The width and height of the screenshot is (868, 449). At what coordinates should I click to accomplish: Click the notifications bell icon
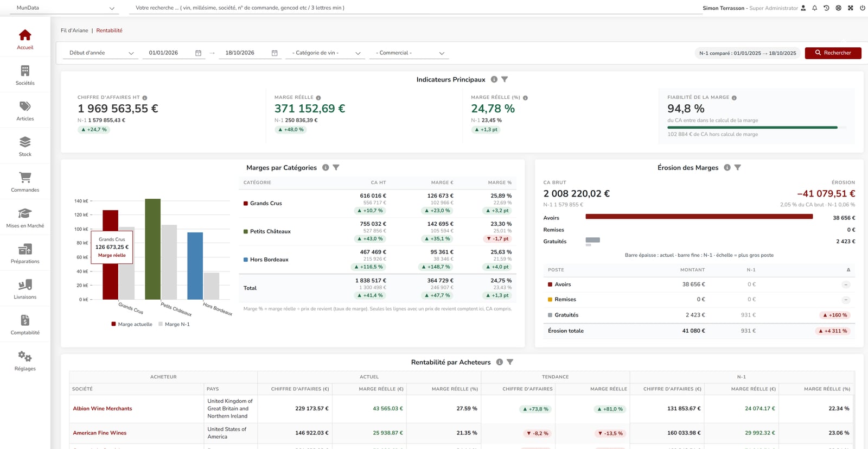pyautogui.click(x=814, y=8)
